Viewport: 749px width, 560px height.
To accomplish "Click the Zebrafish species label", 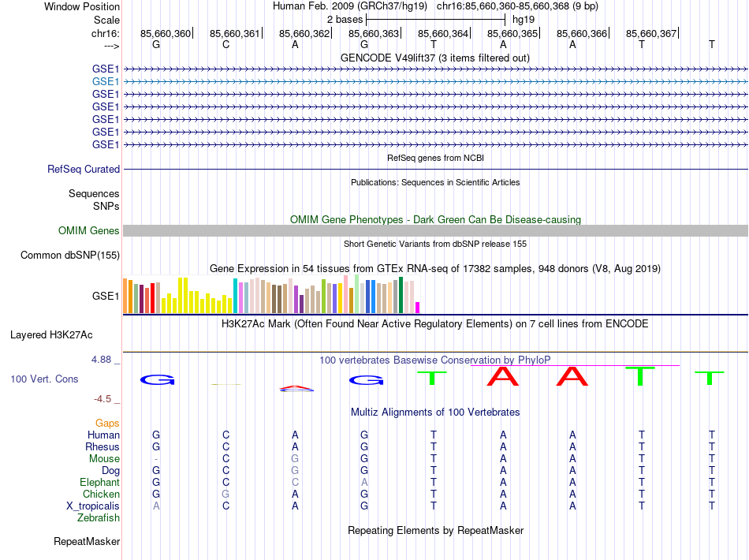I will point(99,517).
